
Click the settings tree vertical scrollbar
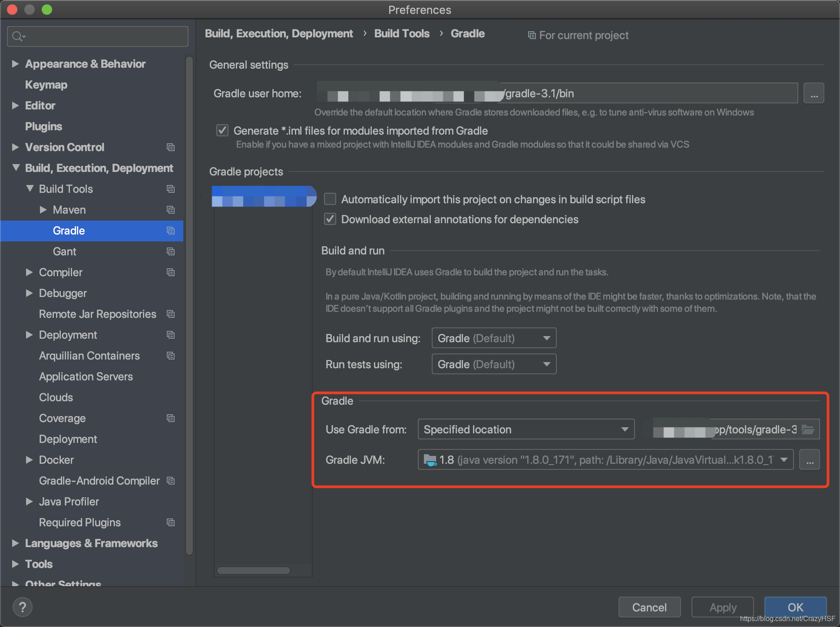tap(189, 305)
